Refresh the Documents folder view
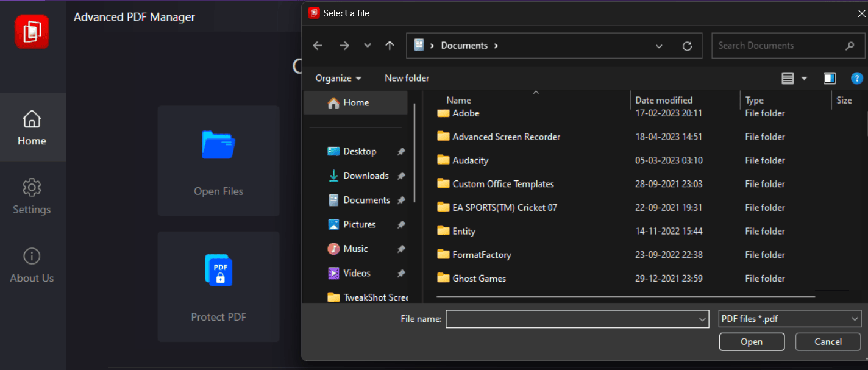Screen dimensions: 868x370 [x=687, y=45]
